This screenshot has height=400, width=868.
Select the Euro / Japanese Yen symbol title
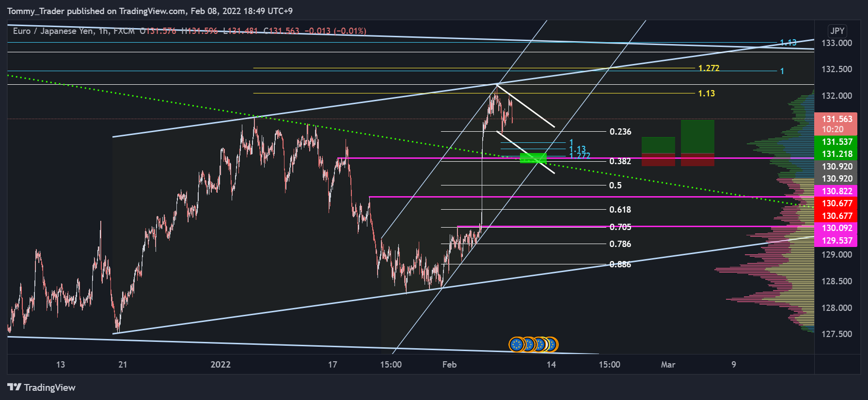point(53,31)
